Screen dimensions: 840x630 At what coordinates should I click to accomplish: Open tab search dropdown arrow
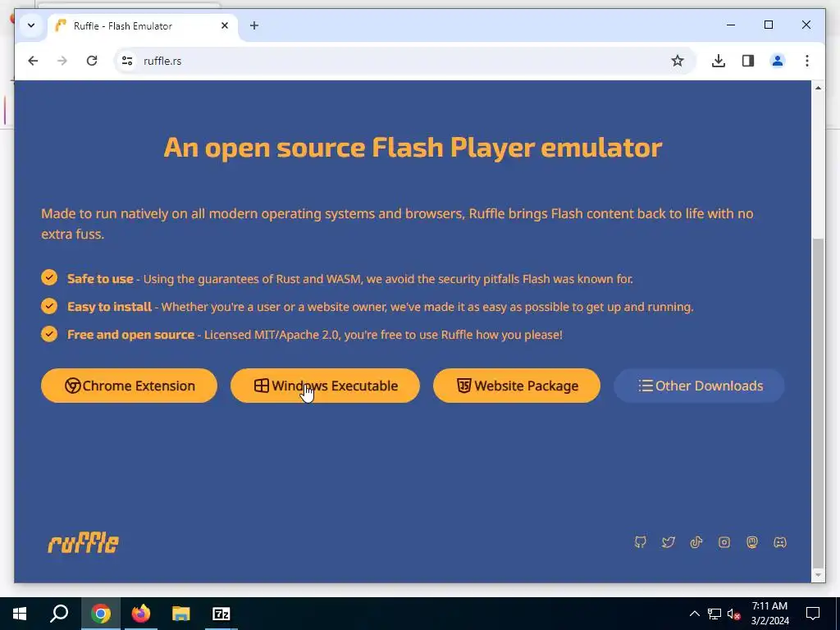pyautogui.click(x=31, y=25)
